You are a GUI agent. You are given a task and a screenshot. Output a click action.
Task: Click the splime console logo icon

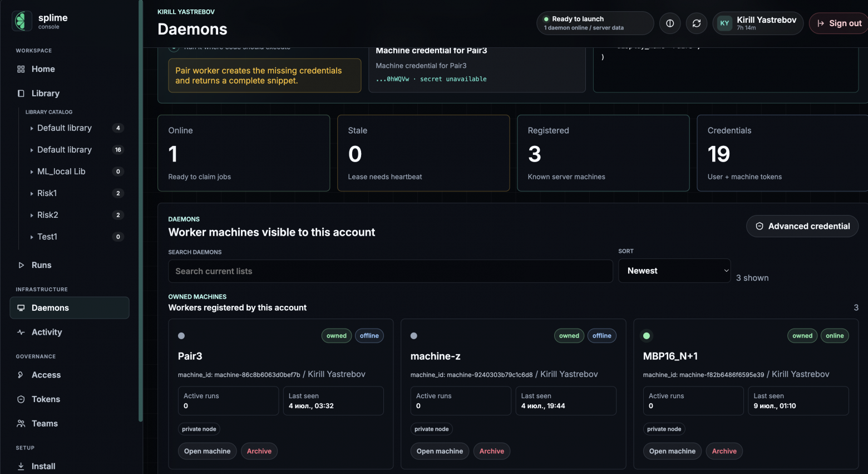(22, 21)
